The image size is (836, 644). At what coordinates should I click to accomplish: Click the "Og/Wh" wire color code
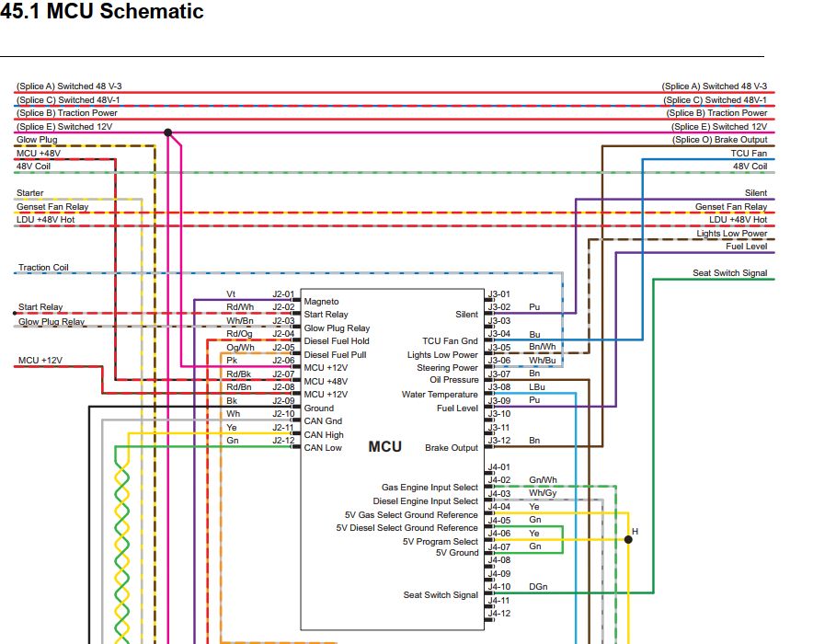pyautogui.click(x=240, y=348)
